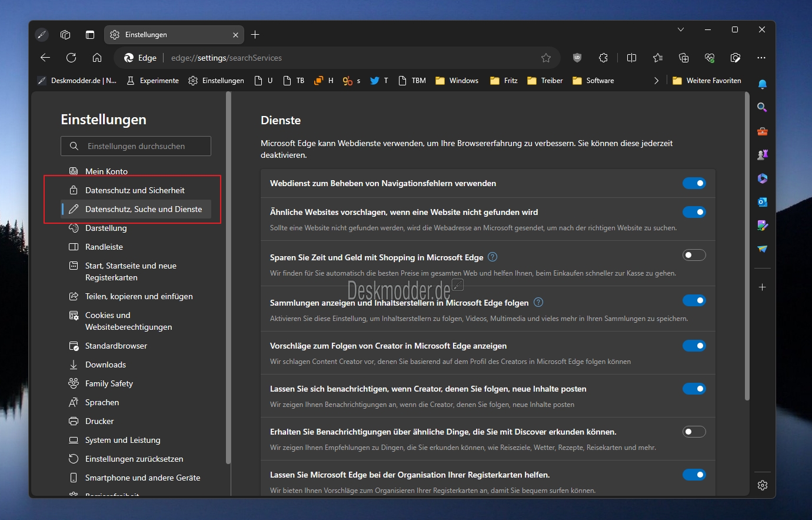The height and width of the screenshot is (520, 812).
Task: Open Collections icon in toolbar
Action: pyautogui.click(x=684, y=58)
